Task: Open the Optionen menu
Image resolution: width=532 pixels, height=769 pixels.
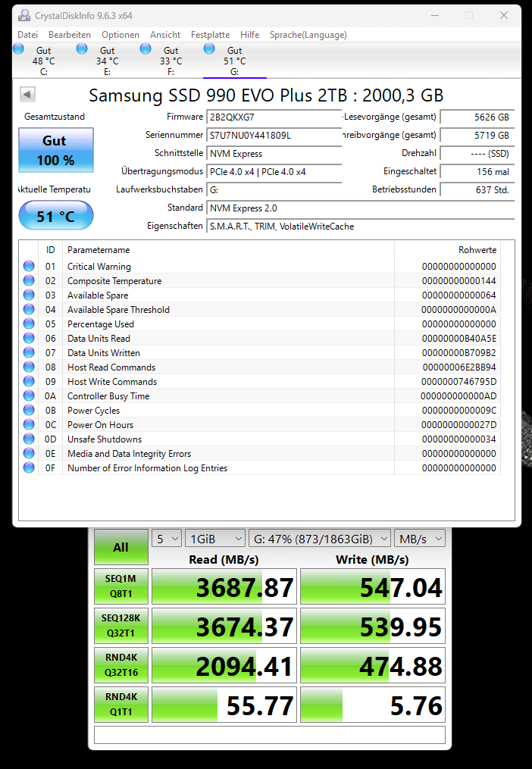Action: (120, 35)
